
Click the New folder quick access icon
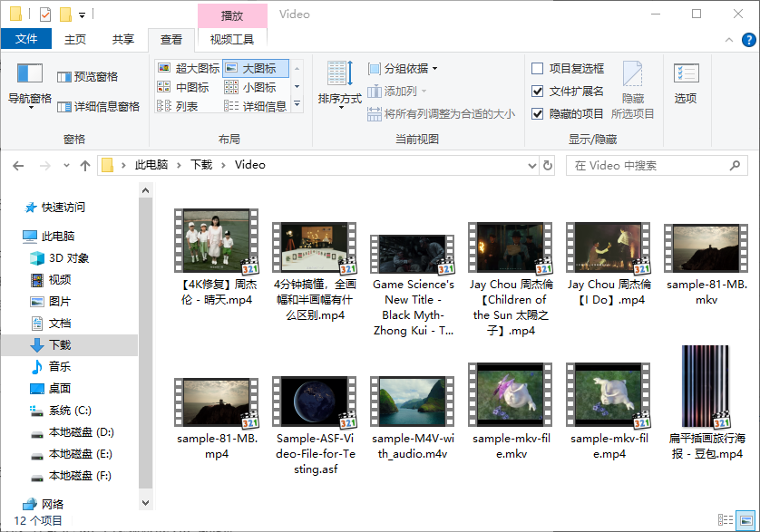pos(65,15)
